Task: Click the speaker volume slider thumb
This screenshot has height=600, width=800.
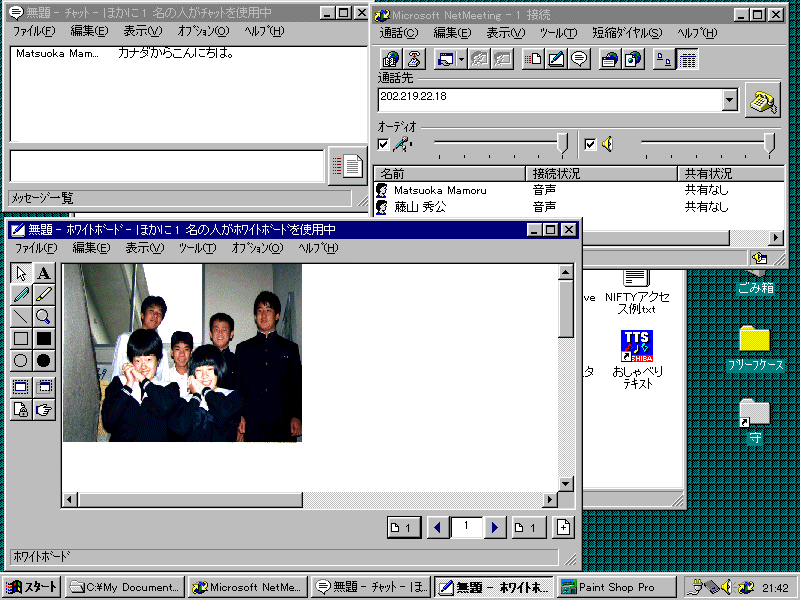Action: tap(769, 144)
